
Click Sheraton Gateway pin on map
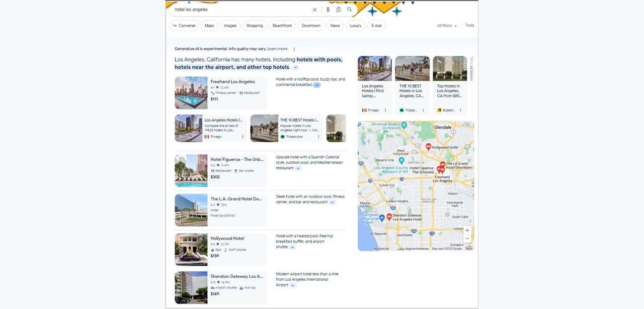pos(389,216)
